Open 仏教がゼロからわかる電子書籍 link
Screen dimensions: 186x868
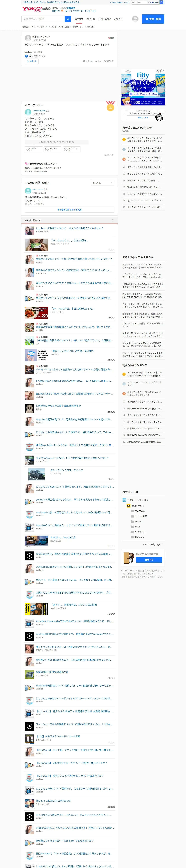point(58,406)
